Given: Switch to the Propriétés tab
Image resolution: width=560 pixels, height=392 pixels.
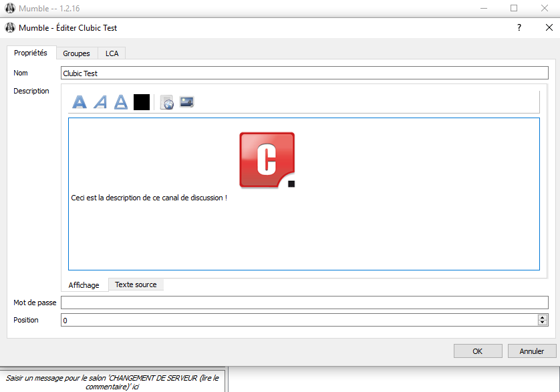Looking at the screenshot, I should 31,53.
